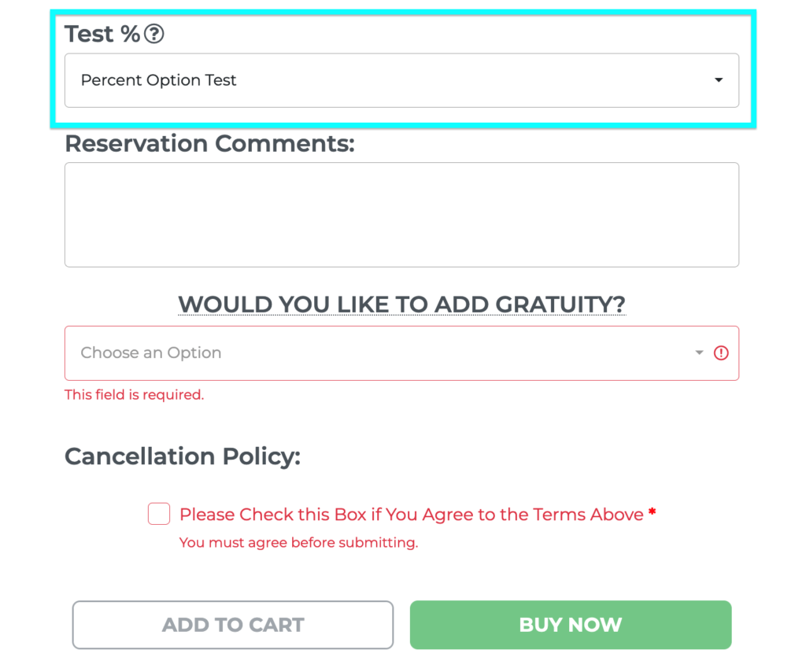The height and width of the screenshot is (672, 806).
Task: Click the GRATUITY? word in the heading
Action: tap(560, 305)
